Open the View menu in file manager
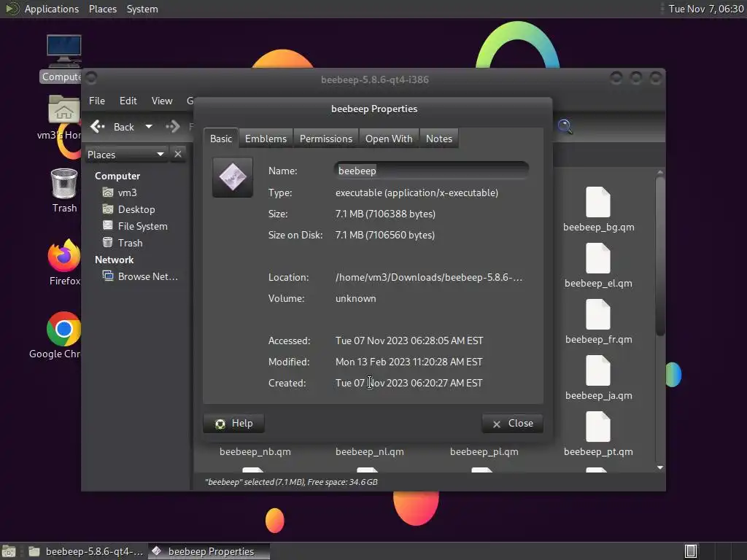747x560 pixels. (x=161, y=101)
